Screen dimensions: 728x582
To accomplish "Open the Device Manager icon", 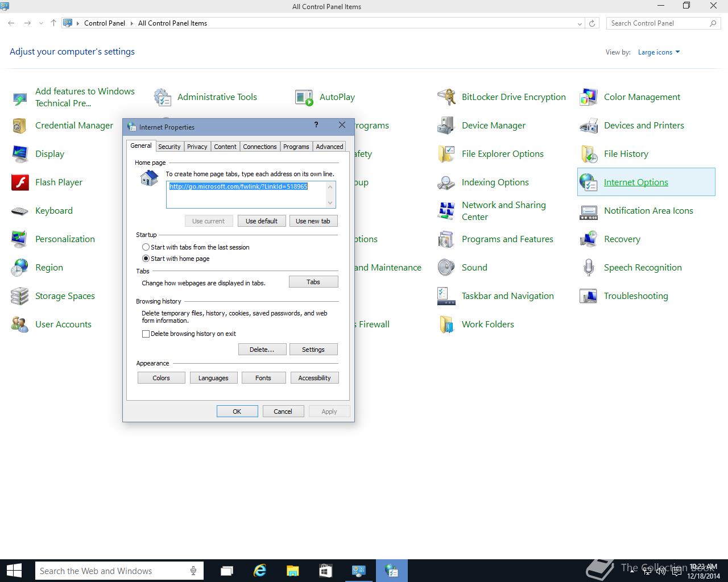I will (x=446, y=126).
